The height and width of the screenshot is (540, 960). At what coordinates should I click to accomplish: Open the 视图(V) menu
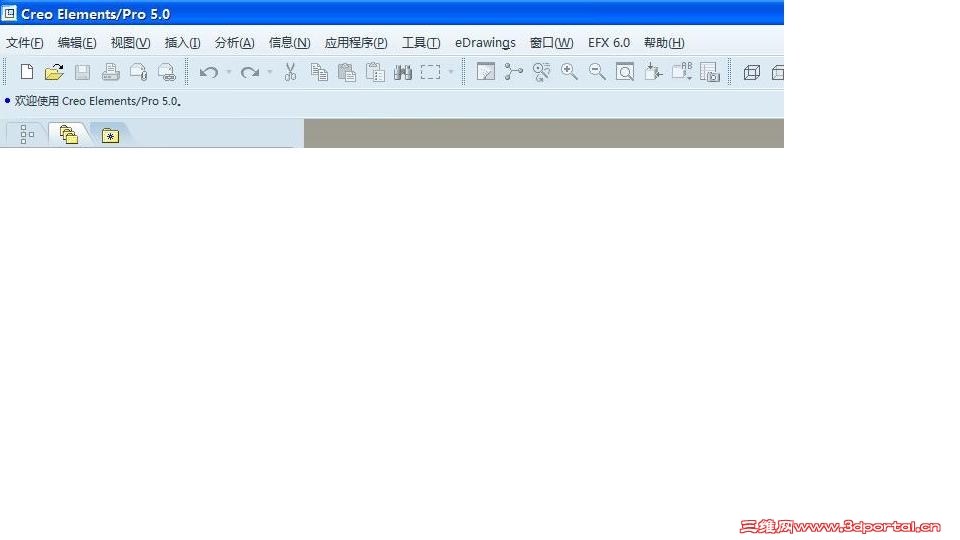130,43
